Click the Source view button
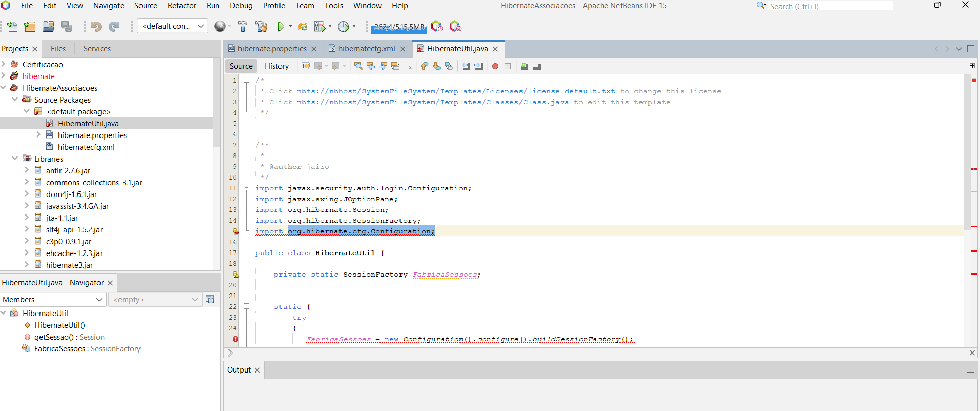This screenshot has height=411, width=980. 241,66
